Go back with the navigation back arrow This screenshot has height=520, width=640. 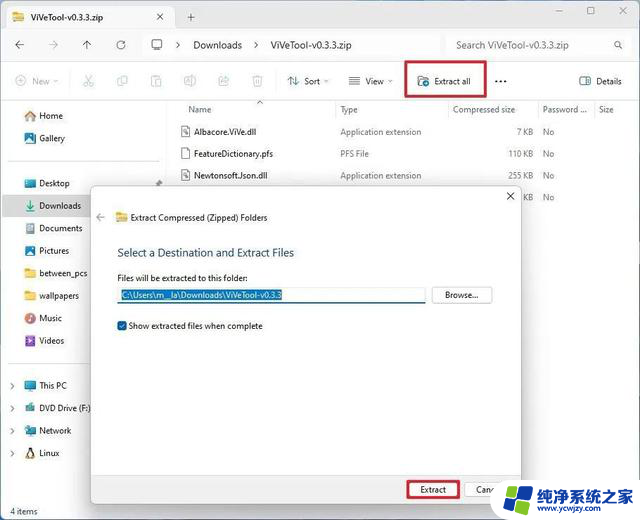pyautogui.click(x=20, y=45)
